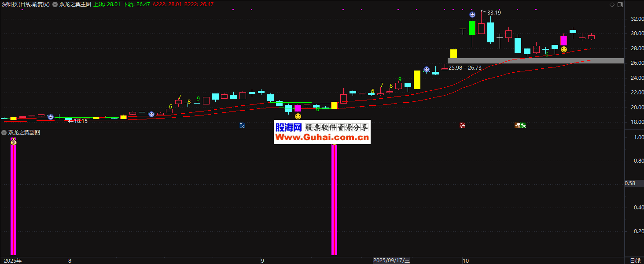Click the sad face icon above the 18.15 label
The width and height of the screenshot is (644, 264).
coord(51,117)
